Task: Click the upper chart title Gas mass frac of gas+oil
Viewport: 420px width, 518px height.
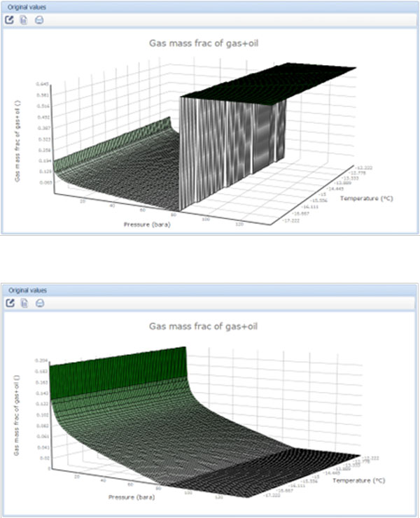Action: tap(208, 43)
